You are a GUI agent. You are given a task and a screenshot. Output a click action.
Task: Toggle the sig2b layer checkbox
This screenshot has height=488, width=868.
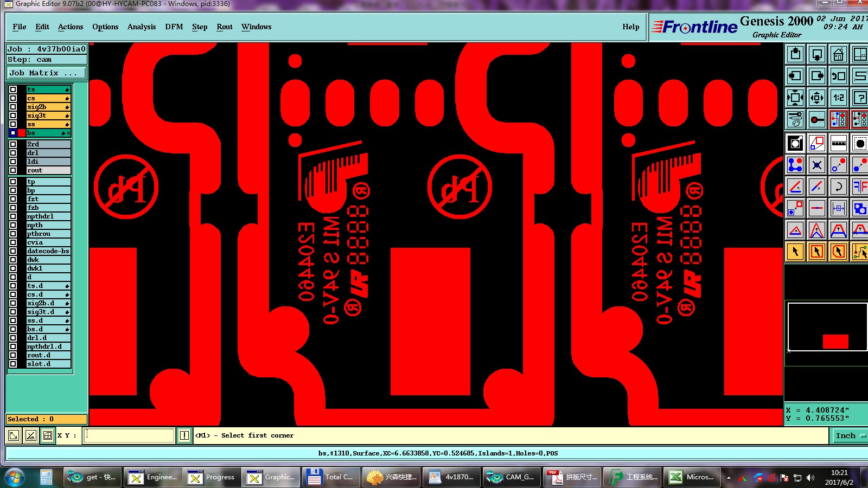13,107
